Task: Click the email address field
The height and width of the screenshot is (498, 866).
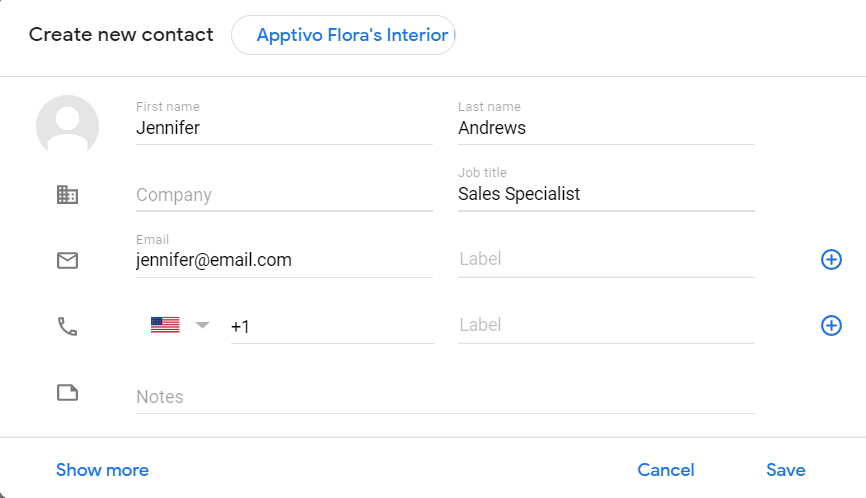Action: click(284, 260)
